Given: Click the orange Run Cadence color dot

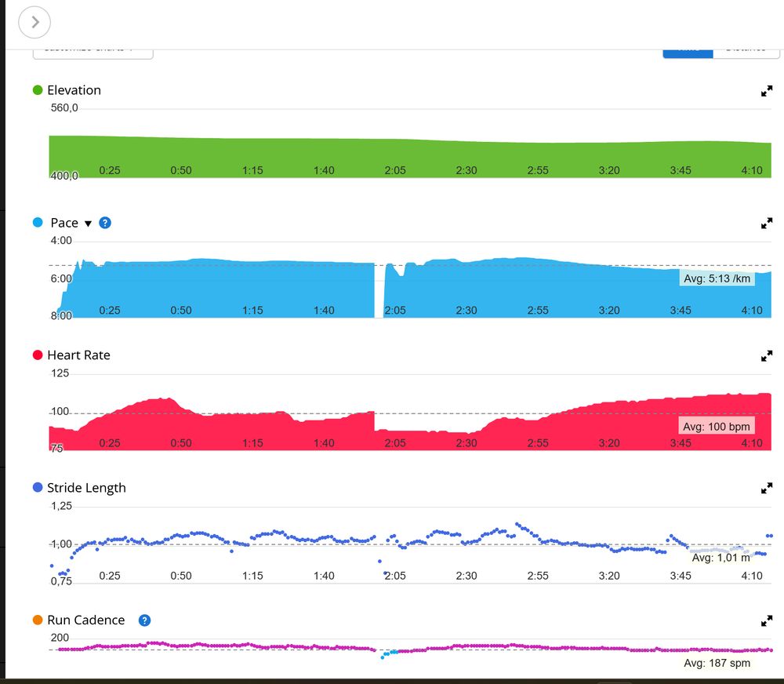Looking at the screenshot, I should [38, 620].
